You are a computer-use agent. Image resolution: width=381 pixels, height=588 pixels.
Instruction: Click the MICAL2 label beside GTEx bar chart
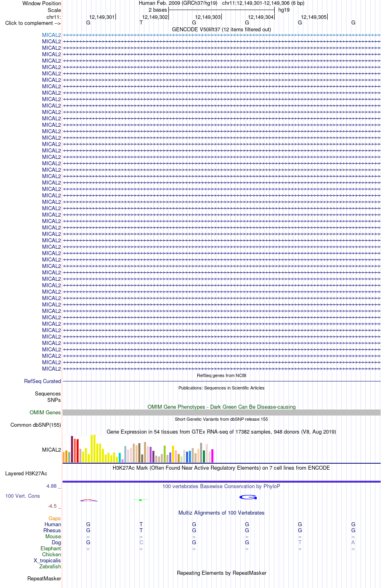point(51,450)
